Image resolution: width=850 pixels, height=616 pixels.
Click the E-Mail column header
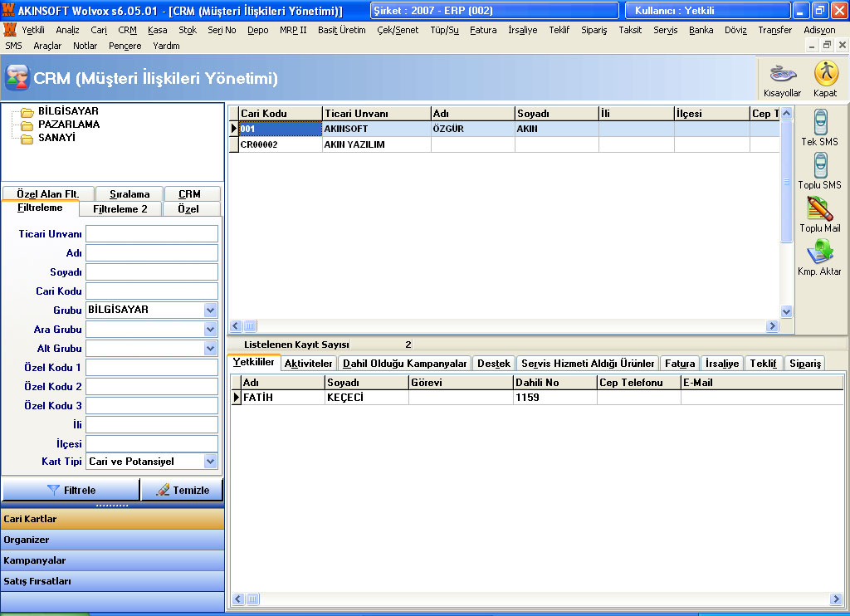coord(762,382)
